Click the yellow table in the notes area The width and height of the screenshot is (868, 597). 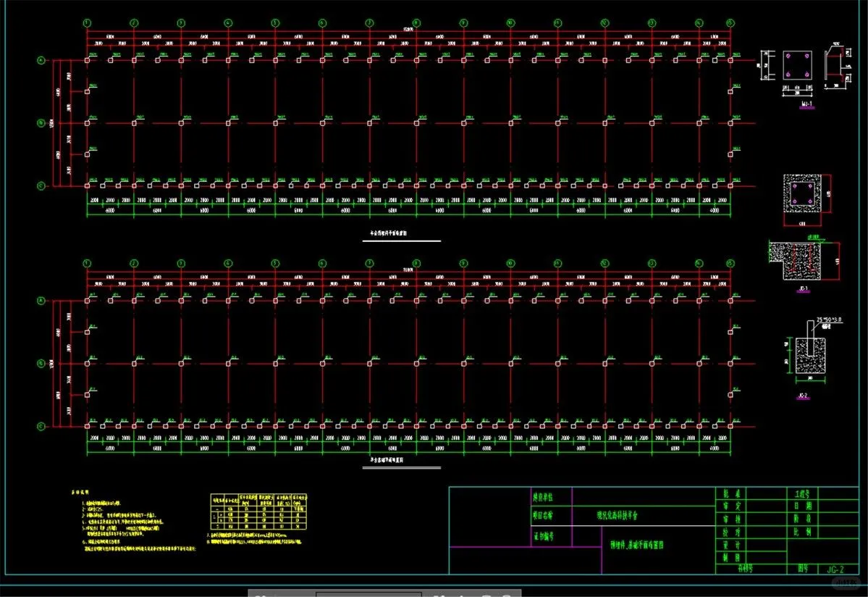click(x=258, y=512)
